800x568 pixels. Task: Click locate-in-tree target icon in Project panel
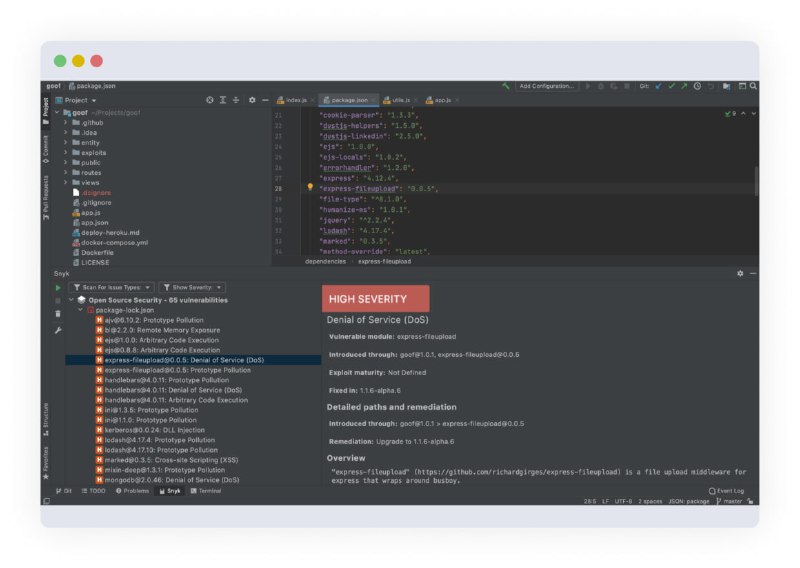pos(210,100)
